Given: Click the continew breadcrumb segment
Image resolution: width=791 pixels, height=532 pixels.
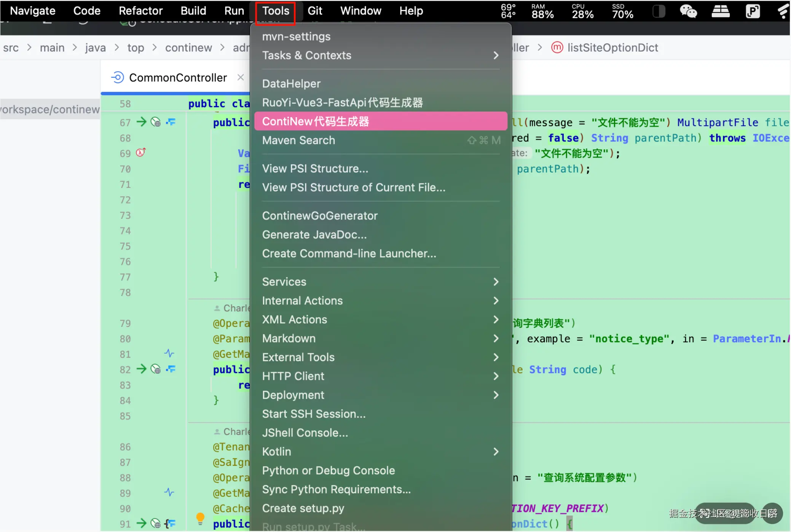Looking at the screenshot, I should (x=188, y=48).
